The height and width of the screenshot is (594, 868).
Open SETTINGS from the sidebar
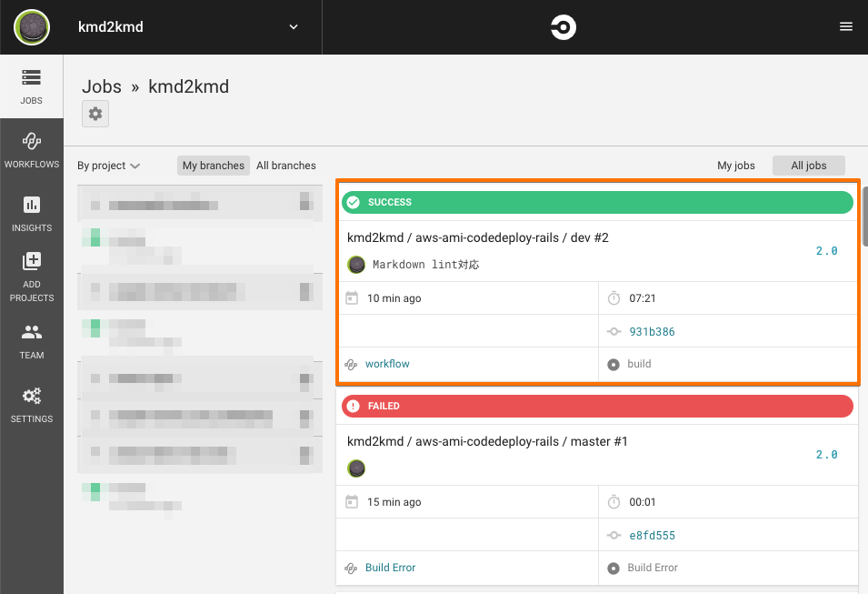[x=31, y=405]
